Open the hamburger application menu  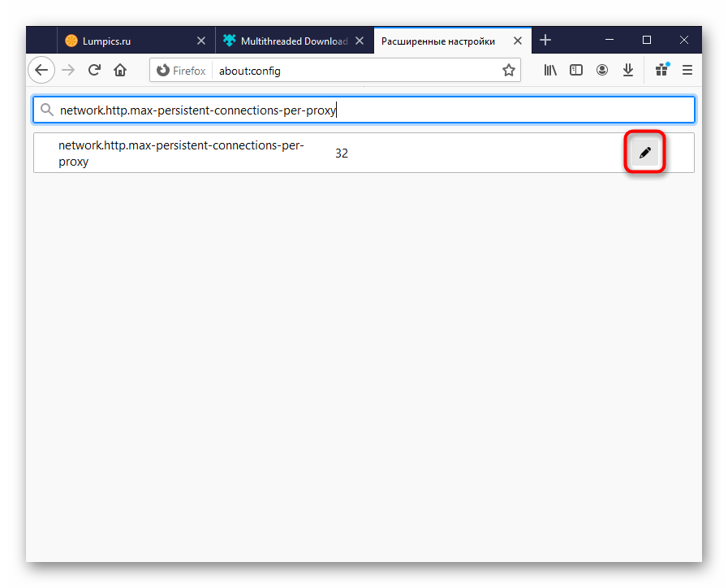tap(687, 70)
